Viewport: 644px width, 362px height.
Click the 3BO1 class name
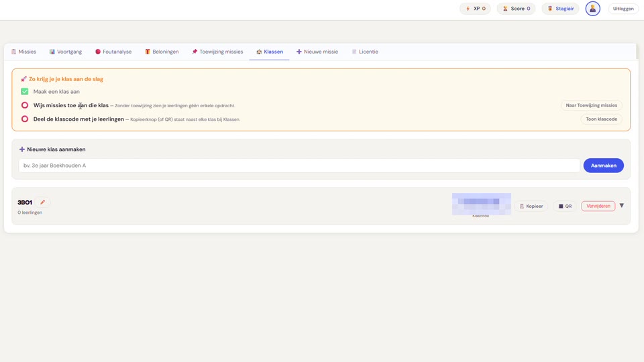[25, 202]
